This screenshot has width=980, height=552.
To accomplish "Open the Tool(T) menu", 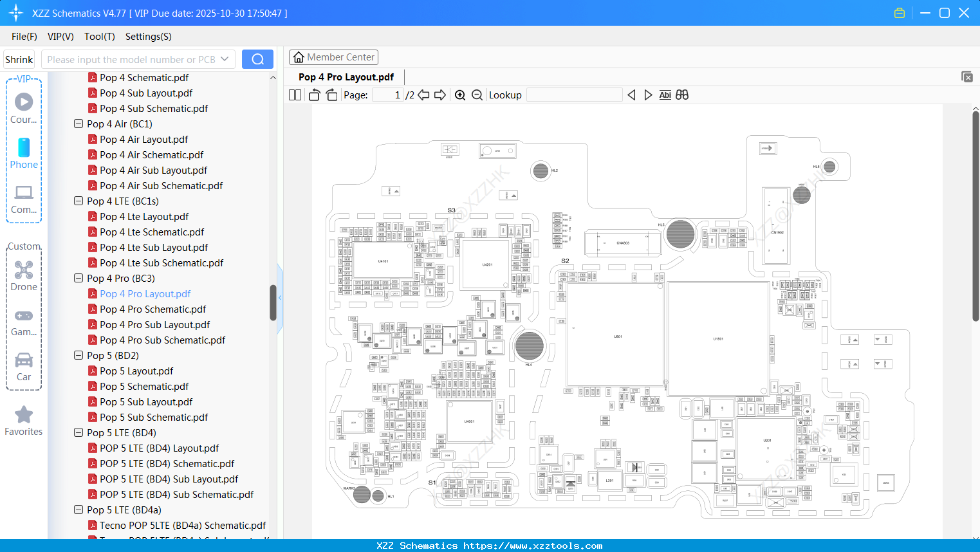I will [x=99, y=37].
